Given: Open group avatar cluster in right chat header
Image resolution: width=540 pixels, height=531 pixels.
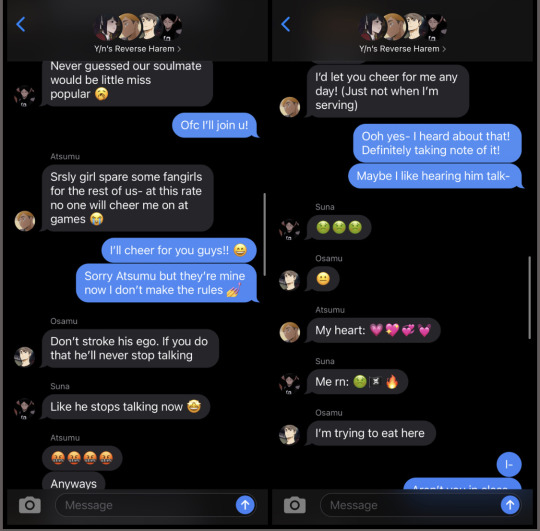Looking at the screenshot, I should [403, 27].
